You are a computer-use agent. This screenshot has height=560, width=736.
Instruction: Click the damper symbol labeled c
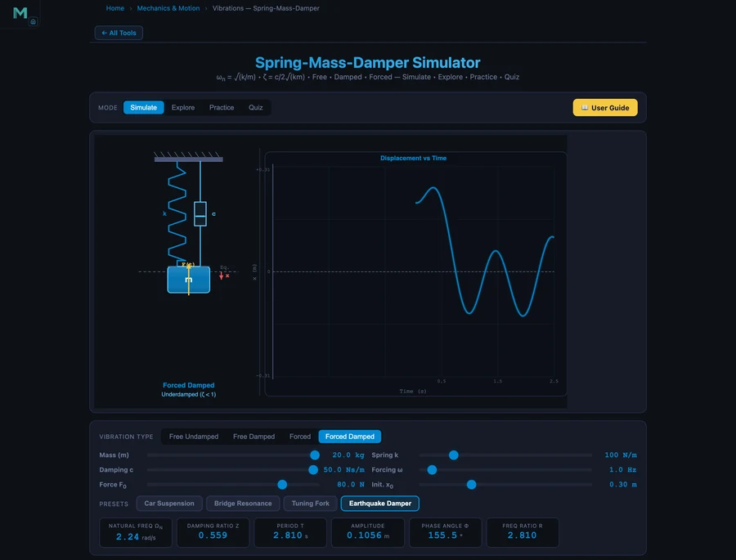tap(200, 213)
